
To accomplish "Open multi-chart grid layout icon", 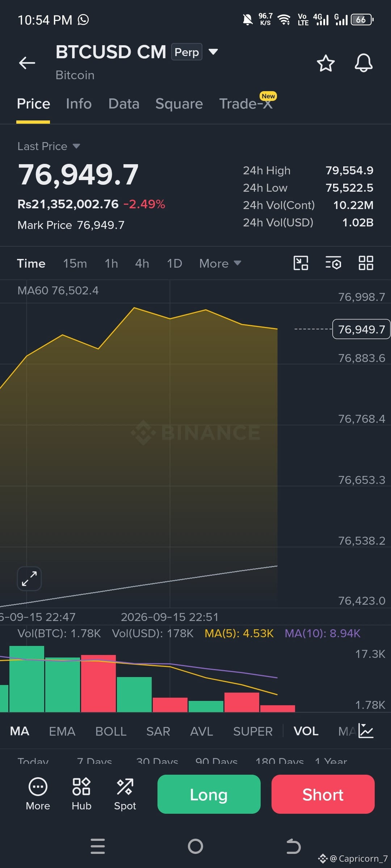I will click(366, 263).
